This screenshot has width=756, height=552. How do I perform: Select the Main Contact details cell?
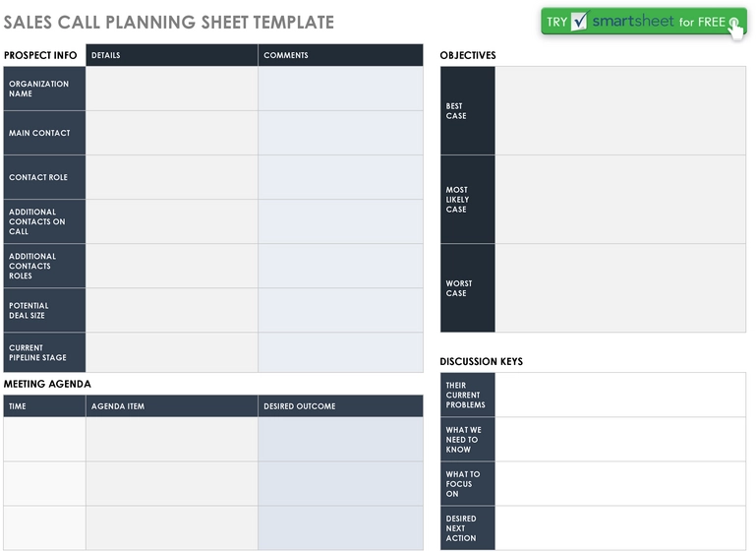(x=172, y=133)
